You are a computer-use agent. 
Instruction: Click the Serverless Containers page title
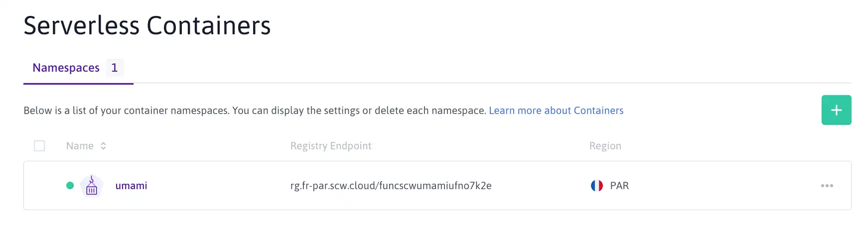[147, 25]
